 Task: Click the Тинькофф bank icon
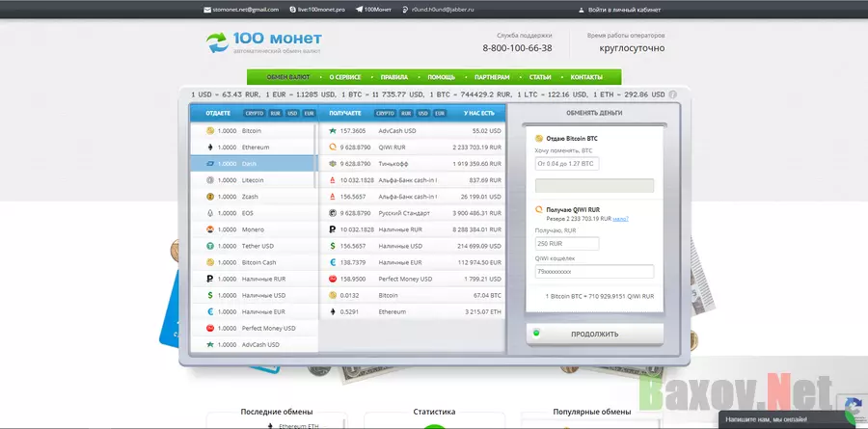tap(333, 164)
